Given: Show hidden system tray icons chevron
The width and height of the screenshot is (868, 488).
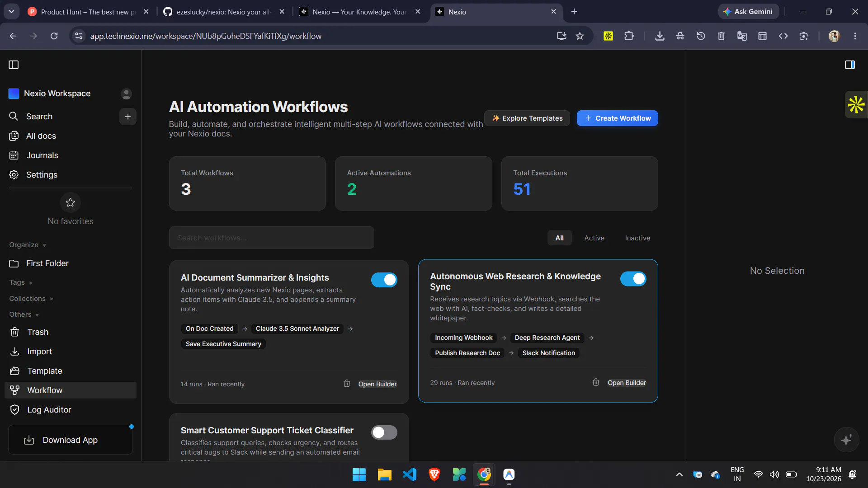Looking at the screenshot, I should click(679, 474).
